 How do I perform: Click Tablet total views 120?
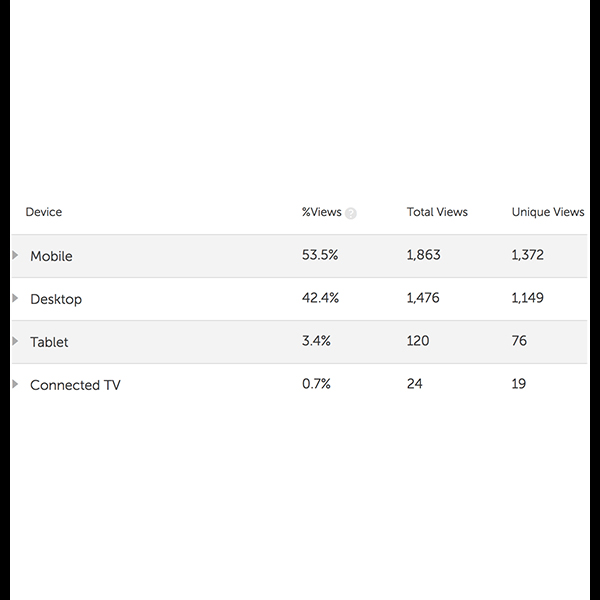pyautogui.click(x=418, y=341)
